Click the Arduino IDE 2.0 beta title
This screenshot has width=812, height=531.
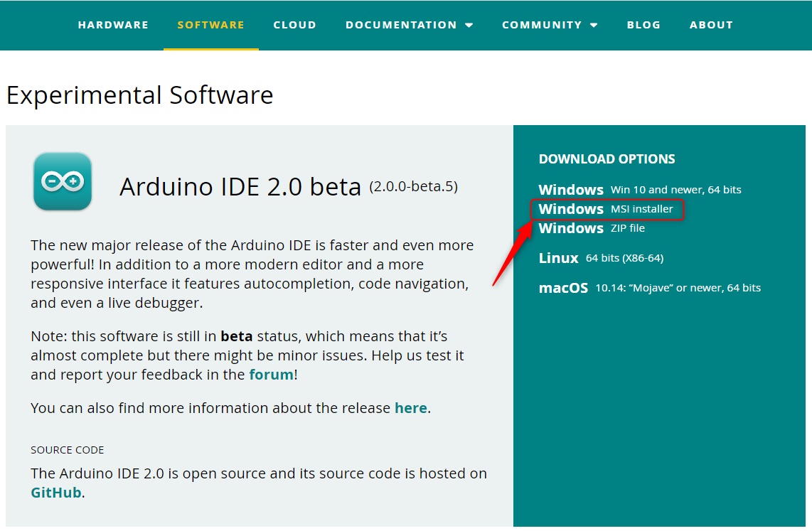(x=240, y=187)
